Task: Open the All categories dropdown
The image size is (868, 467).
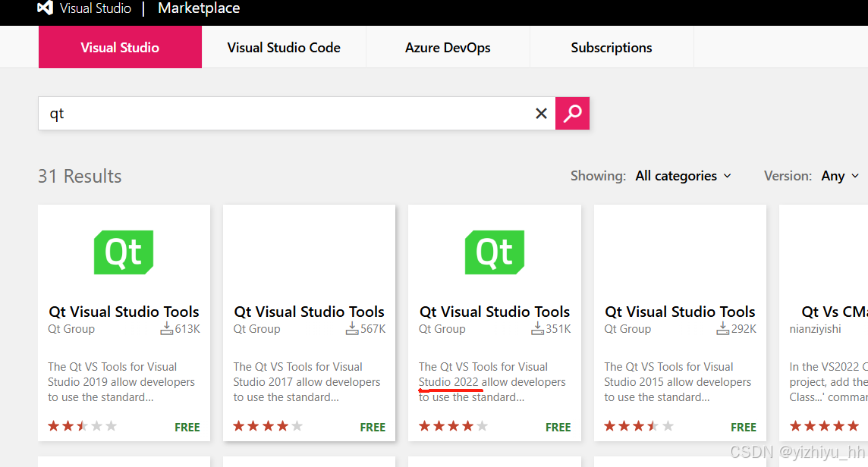Action: click(x=684, y=176)
